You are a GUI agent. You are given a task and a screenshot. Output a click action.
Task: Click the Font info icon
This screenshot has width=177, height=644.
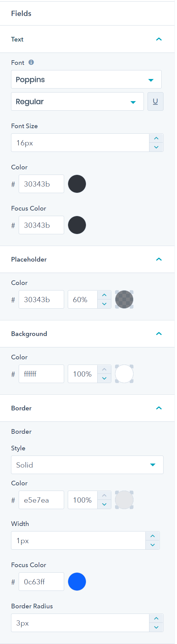[x=32, y=62]
